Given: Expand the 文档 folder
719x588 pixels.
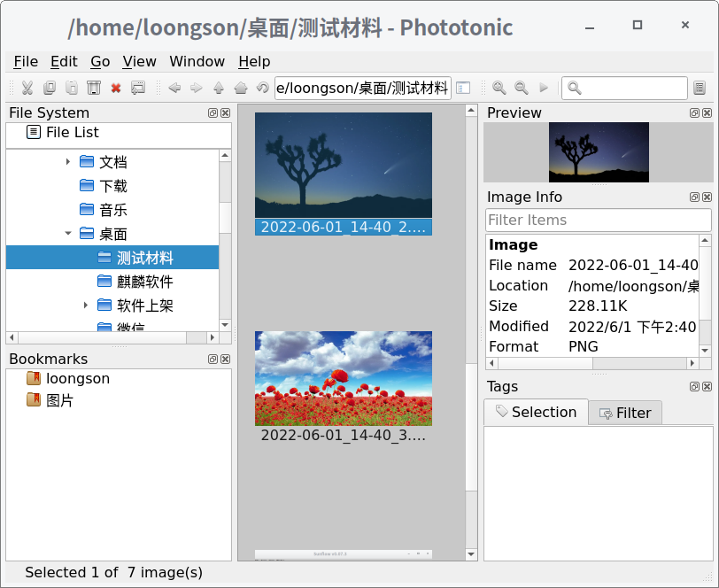Looking at the screenshot, I should (x=68, y=161).
